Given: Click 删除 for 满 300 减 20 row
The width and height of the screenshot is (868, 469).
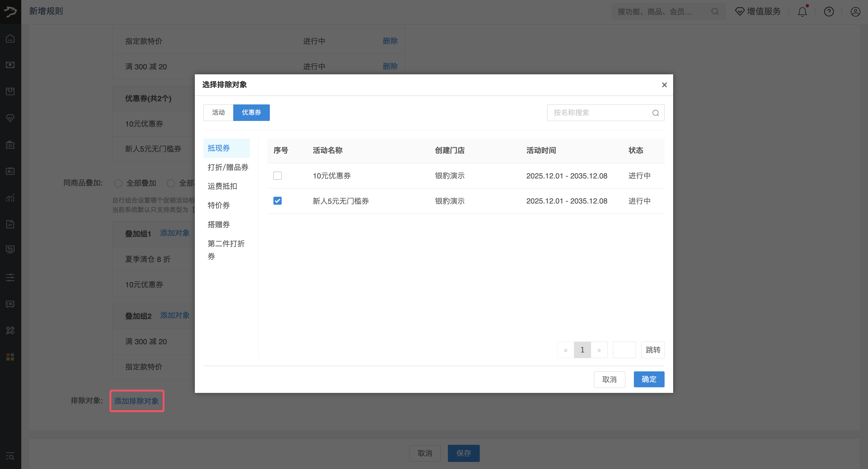Looking at the screenshot, I should coord(390,66).
